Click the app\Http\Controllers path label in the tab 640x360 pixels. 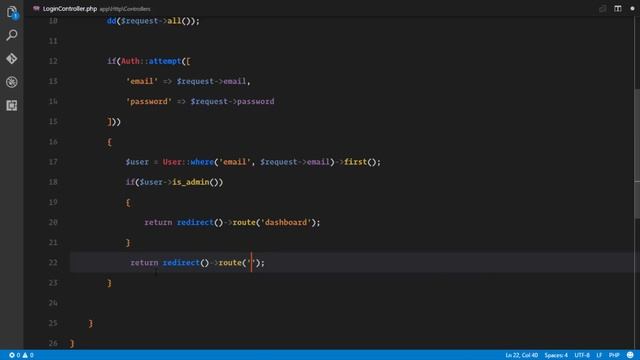(x=125, y=9)
